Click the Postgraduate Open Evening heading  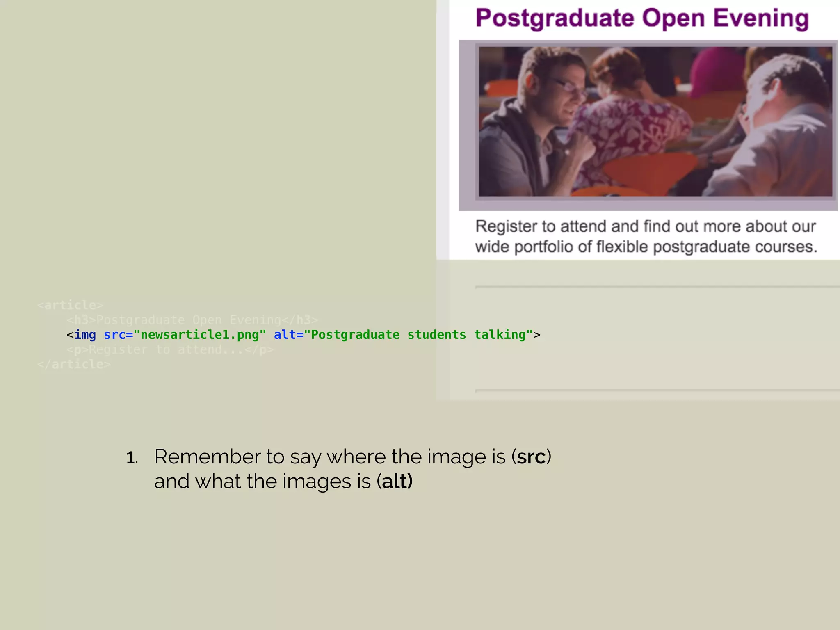[642, 18]
